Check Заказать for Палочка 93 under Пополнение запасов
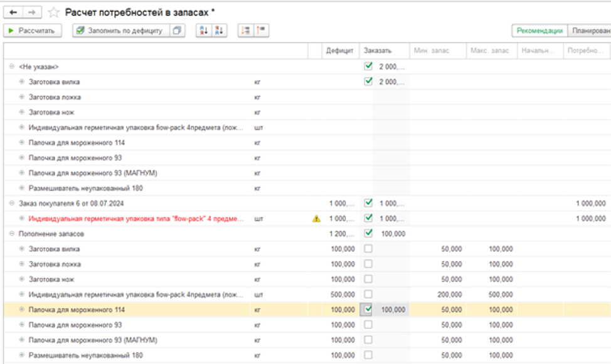Screen dimensions: 611x364 click(368, 325)
